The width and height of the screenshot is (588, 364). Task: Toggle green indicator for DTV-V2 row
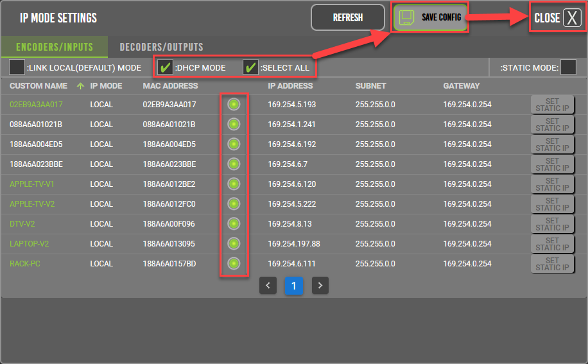pos(234,224)
